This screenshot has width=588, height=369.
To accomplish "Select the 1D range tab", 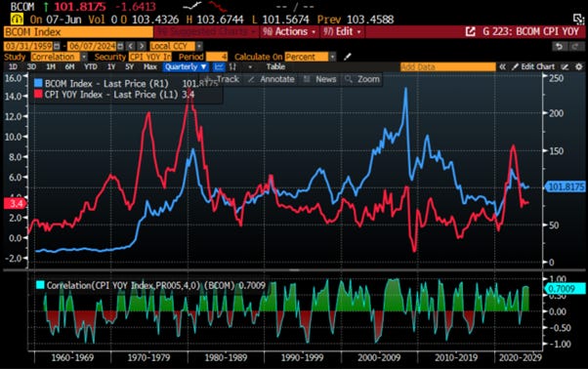I will (13, 67).
